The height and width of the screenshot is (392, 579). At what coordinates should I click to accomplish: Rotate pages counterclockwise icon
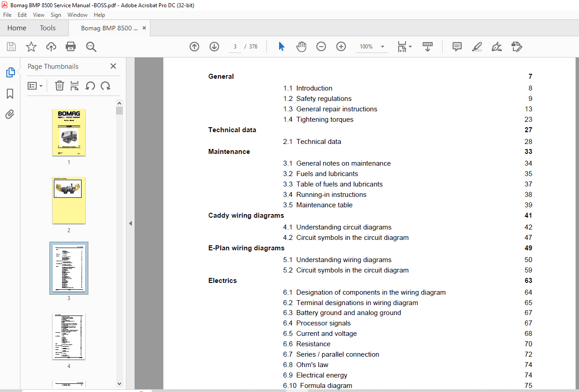click(x=90, y=86)
